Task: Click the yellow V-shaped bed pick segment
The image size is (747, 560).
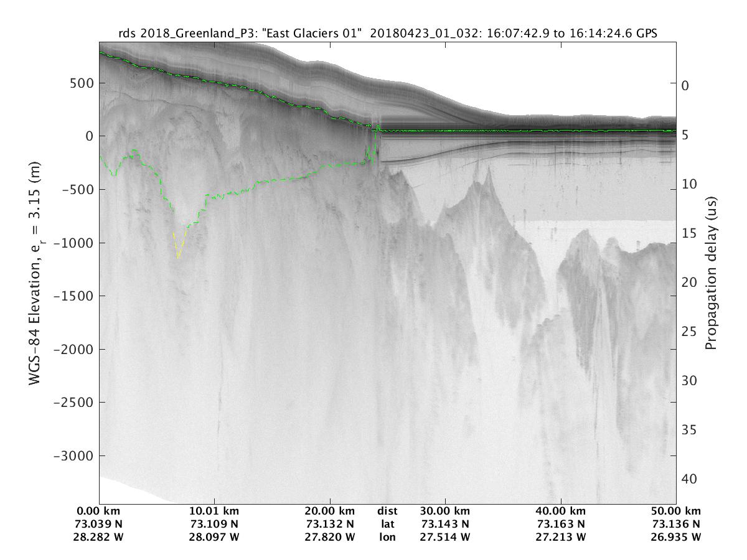Action: click(x=179, y=248)
